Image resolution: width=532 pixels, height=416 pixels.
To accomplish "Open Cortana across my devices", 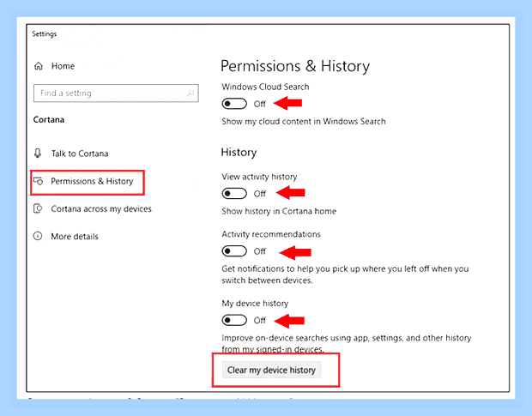I will [101, 208].
